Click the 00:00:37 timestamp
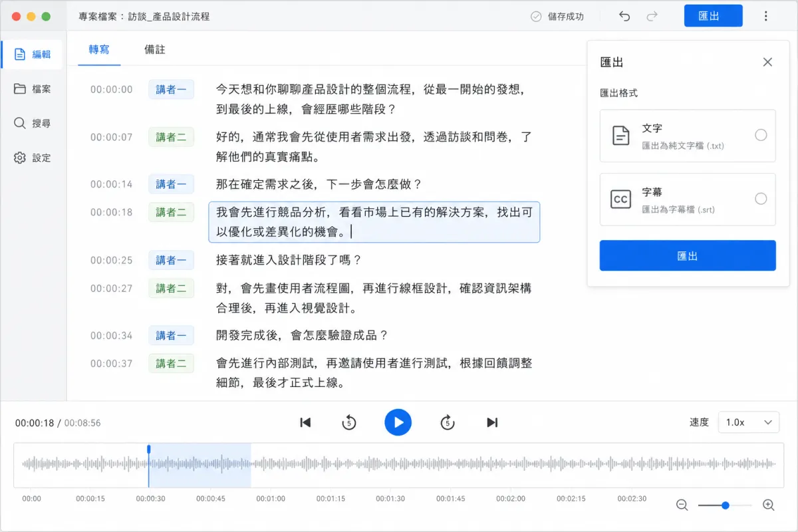 pos(112,363)
